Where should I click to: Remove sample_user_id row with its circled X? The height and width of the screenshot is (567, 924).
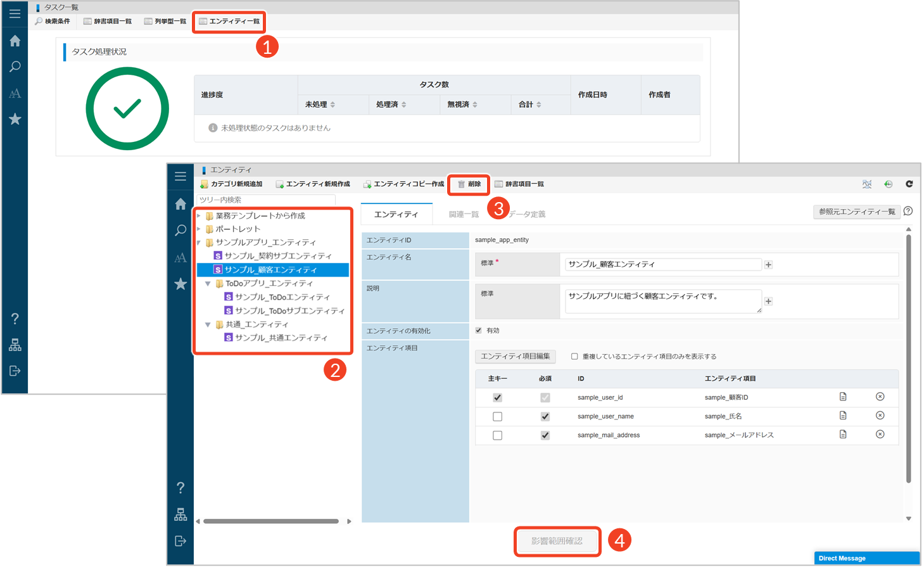(880, 397)
